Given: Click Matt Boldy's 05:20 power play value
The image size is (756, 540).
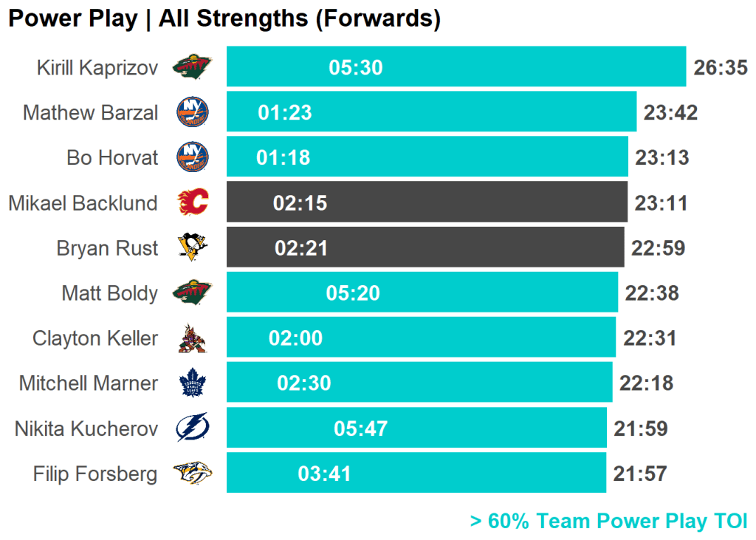Looking at the screenshot, I should (353, 293).
